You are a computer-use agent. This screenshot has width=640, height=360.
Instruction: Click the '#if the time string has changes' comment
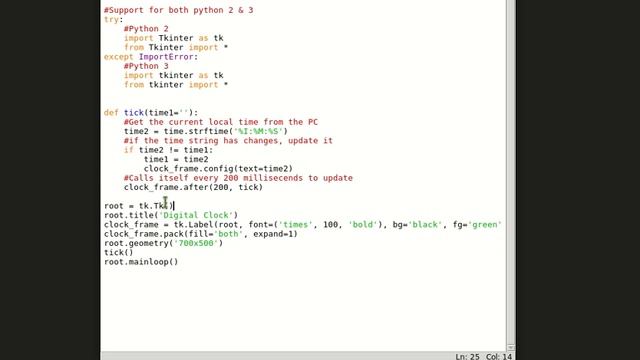(x=228, y=140)
